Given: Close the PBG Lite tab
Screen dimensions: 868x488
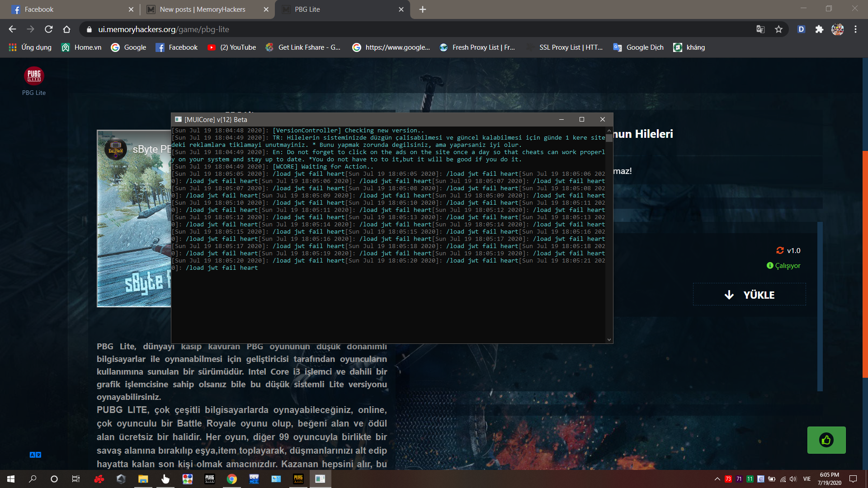Looking at the screenshot, I should (x=401, y=9).
